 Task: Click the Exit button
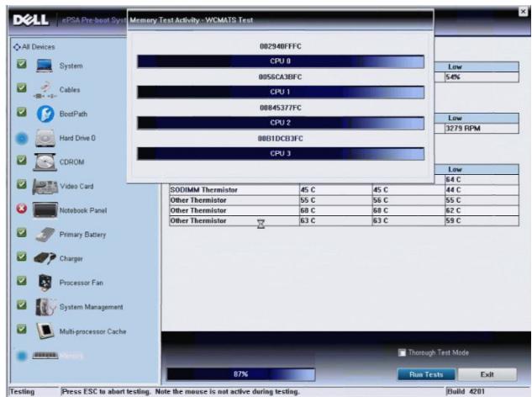(487, 374)
